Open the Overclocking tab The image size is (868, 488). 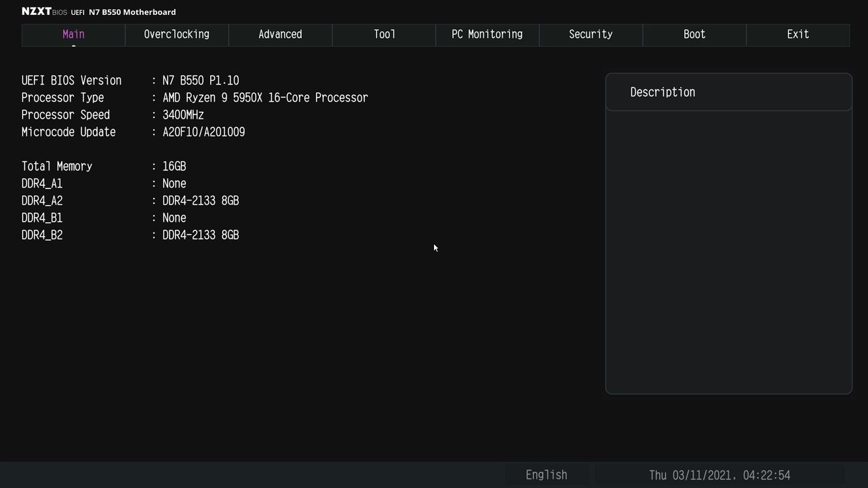[x=176, y=35]
